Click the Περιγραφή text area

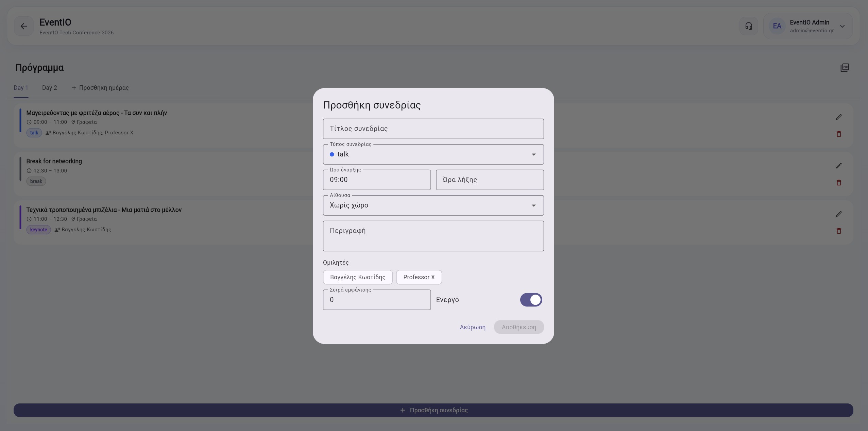click(x=433, y=236)
